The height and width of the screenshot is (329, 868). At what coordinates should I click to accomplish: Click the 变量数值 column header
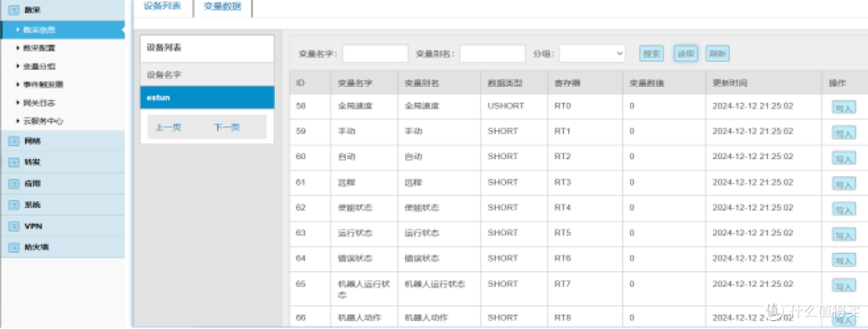coord(665,83)
